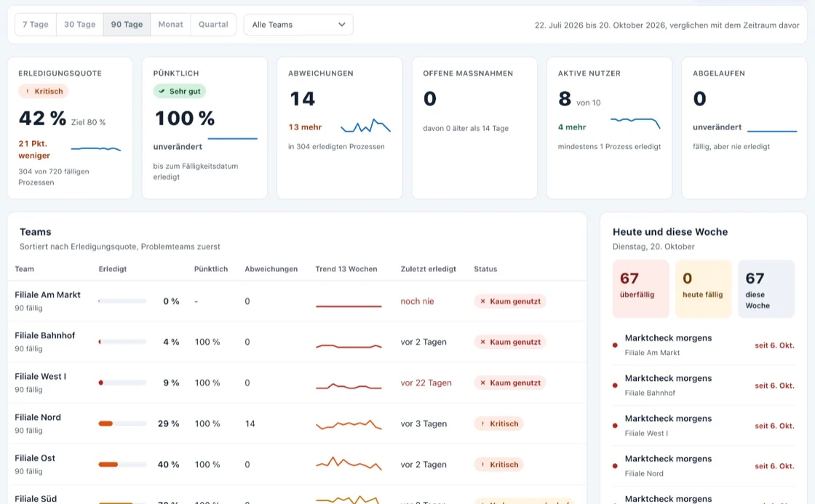The width and height of the screenshot is (815, 504).
Task: Click the Aktive Nutzer sparkline chart
Action: (x=635, y=123)
